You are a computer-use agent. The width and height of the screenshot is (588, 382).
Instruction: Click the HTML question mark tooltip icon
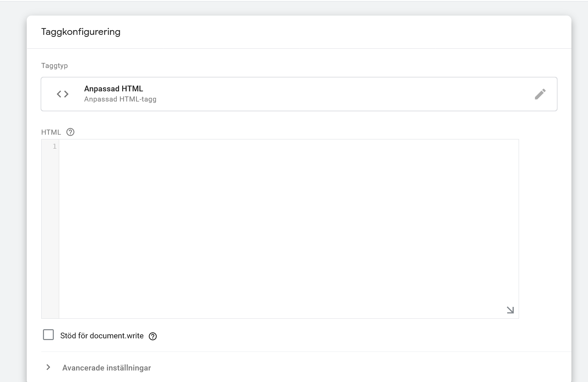[x=71, y=132]
